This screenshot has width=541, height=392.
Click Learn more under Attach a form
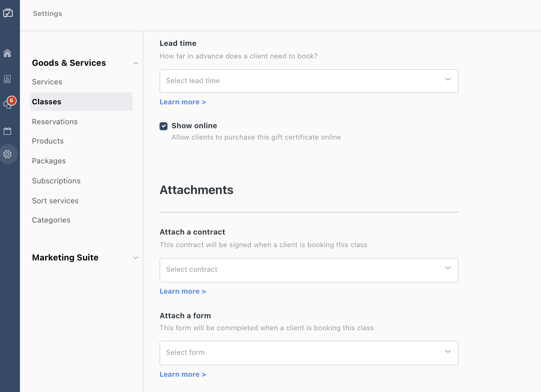pos(183,374)
